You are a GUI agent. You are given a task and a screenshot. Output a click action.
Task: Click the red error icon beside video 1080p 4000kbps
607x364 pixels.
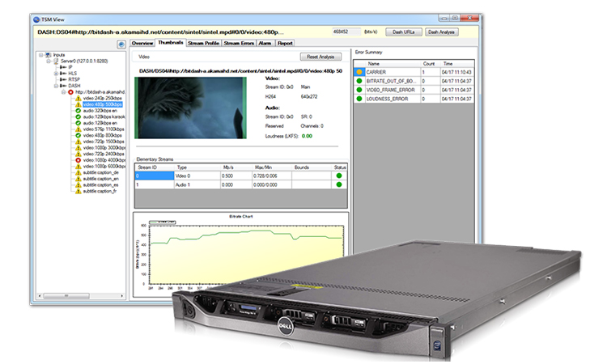point(79,159)
